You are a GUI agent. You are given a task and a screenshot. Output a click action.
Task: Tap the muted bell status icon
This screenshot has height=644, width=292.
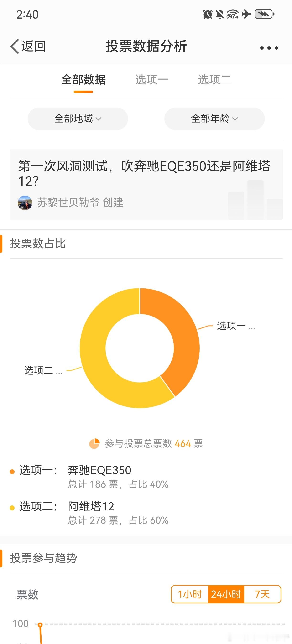pyautogui.click(x=220, y=14)
